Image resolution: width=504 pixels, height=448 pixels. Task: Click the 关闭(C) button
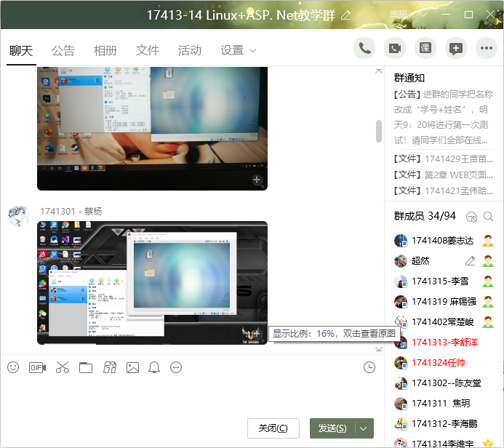(x=273, y=428)
